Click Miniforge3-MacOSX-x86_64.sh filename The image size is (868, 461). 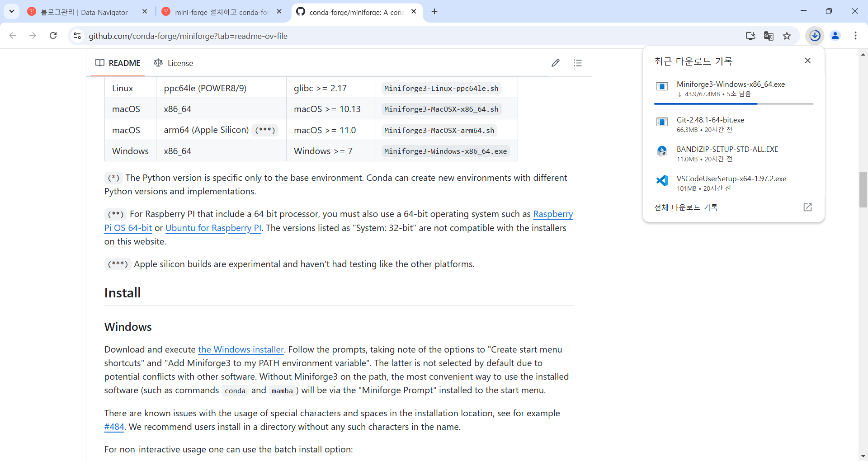point(441,109)
